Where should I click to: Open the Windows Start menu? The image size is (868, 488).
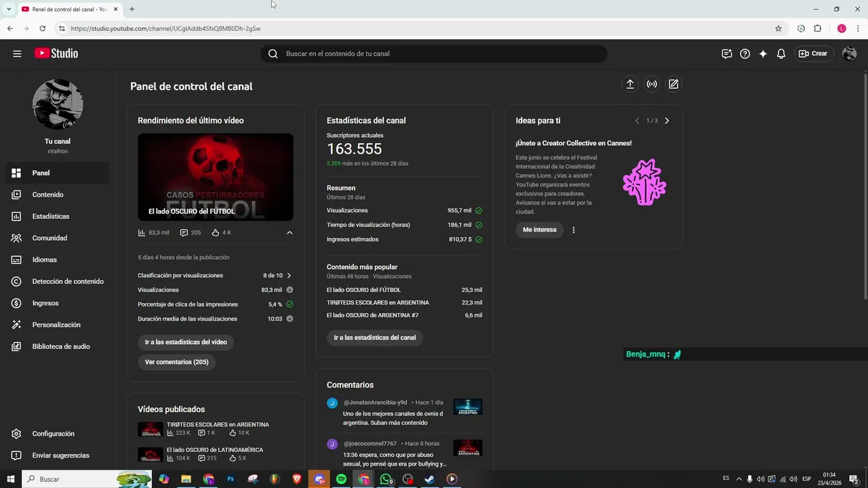click(x=10, y=479)
